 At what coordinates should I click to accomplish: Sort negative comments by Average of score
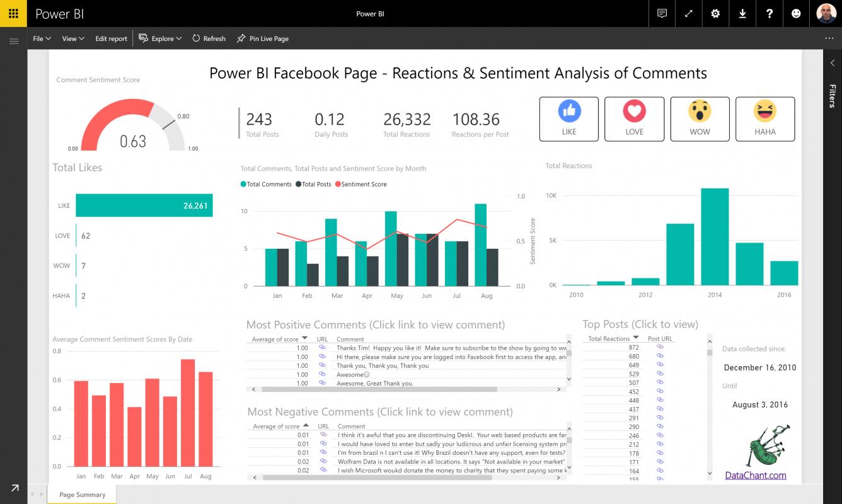280,426
